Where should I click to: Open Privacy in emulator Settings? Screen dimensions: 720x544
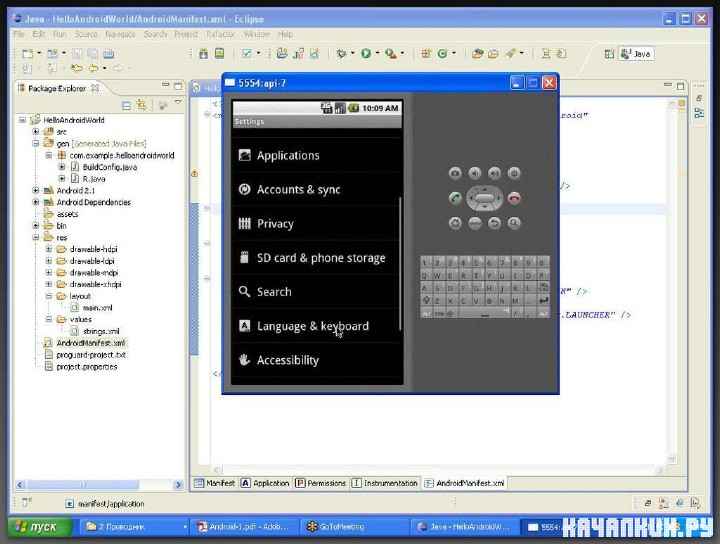pyautogui.click(x=316, y=224)
